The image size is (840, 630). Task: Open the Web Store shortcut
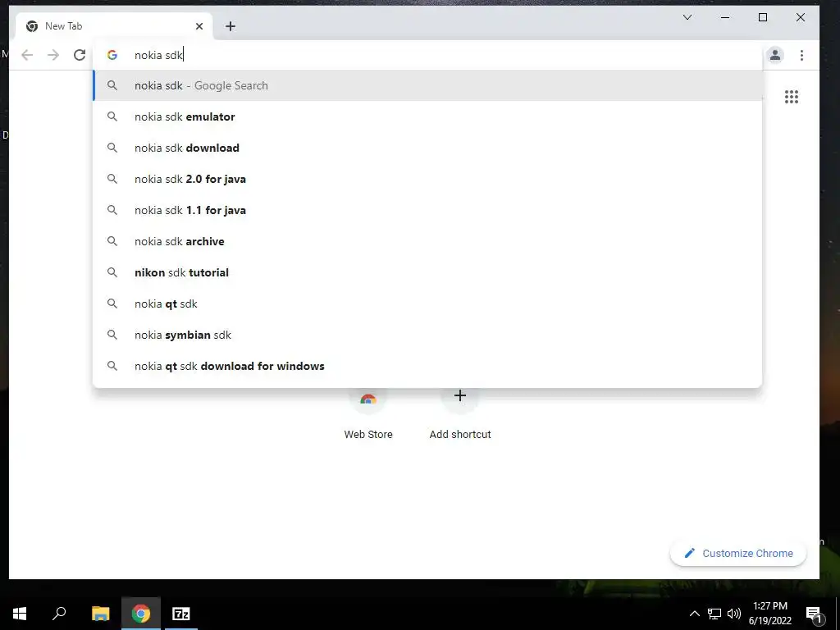[368, 414]
